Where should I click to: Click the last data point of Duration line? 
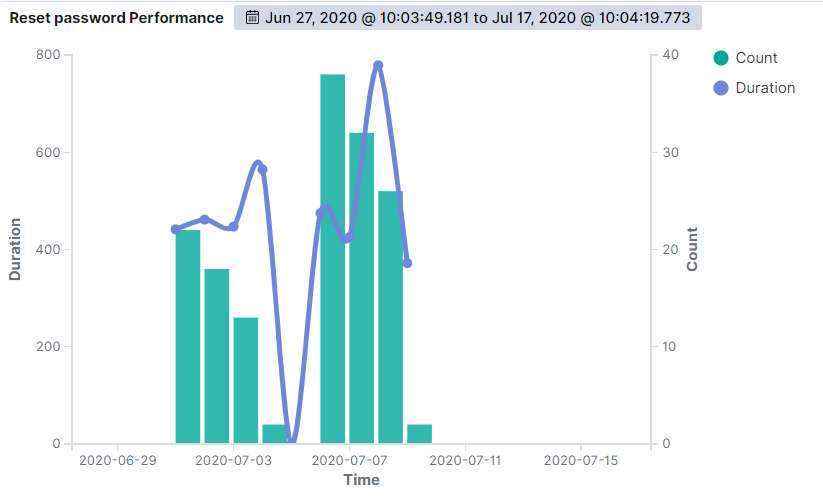407,263
